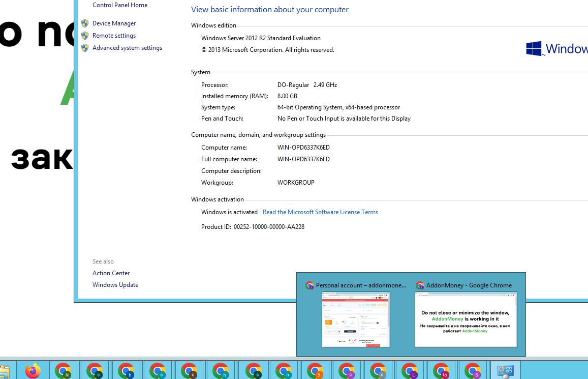Click the Workgroup value 'WORKGROUP'
This screenshot has height=379, width=588.
[296, 182]
